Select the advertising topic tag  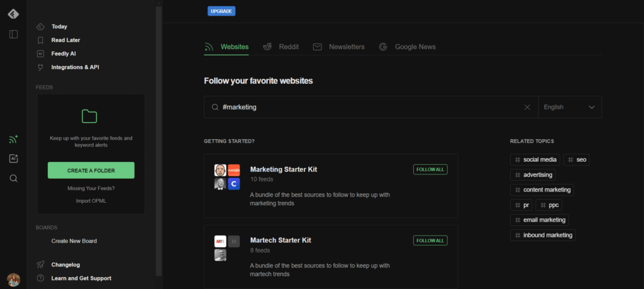point(533,174)
